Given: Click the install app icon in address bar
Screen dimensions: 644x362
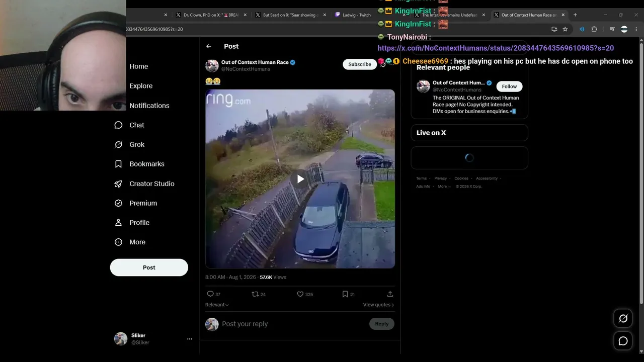Looking at the screenshot, I should 554,29.
